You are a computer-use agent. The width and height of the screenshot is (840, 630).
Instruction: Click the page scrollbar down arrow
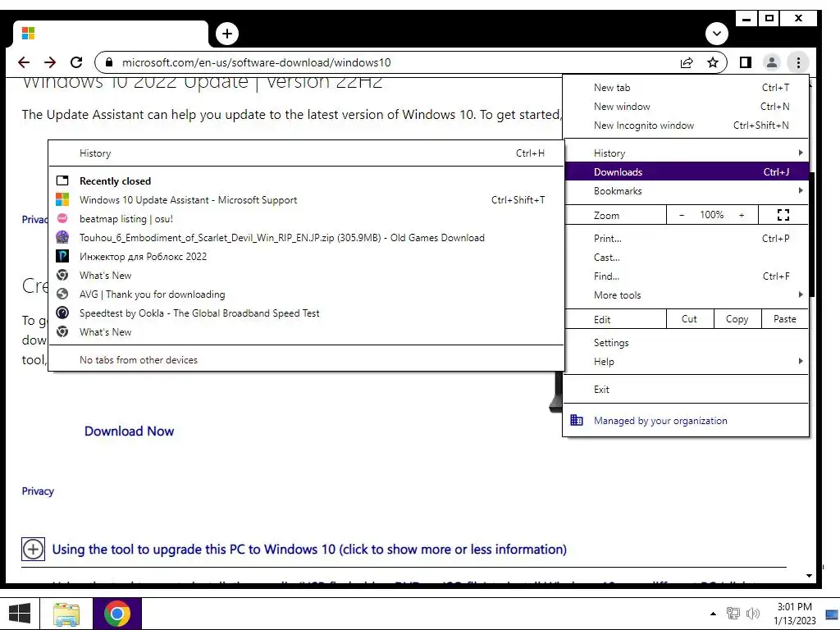pyautogui.click(x=809, y=576)
